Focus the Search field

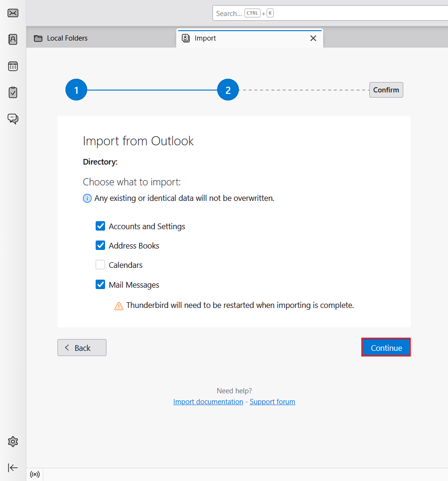tap(330, 13)
